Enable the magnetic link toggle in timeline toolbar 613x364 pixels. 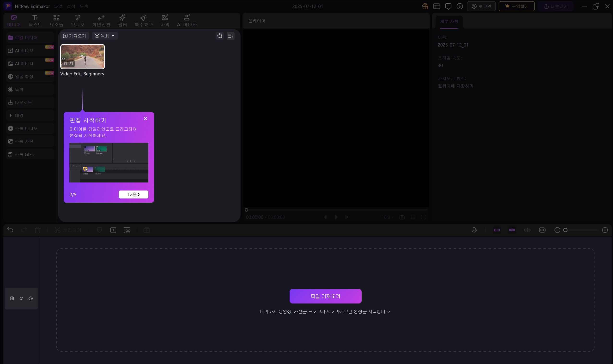pyautogui.click(x=497, y=230)
